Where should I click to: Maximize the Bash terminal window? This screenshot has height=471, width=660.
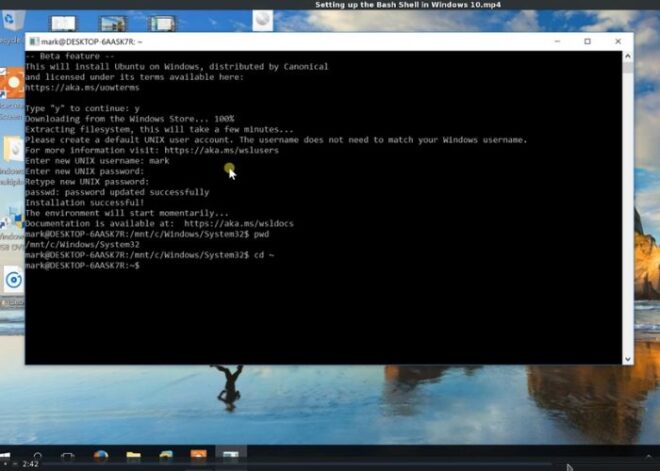(x=588, y=41)
